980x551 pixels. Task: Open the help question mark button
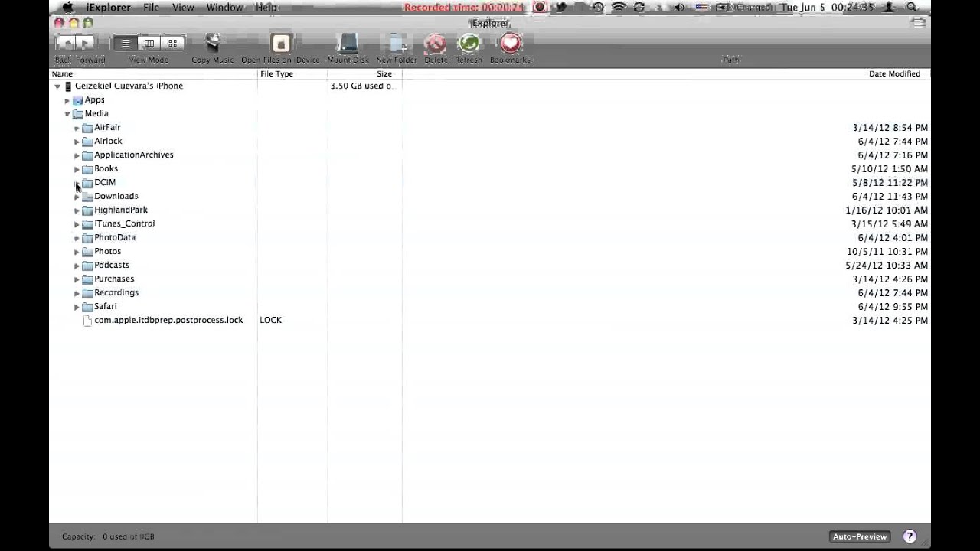(x=910, y=536)
